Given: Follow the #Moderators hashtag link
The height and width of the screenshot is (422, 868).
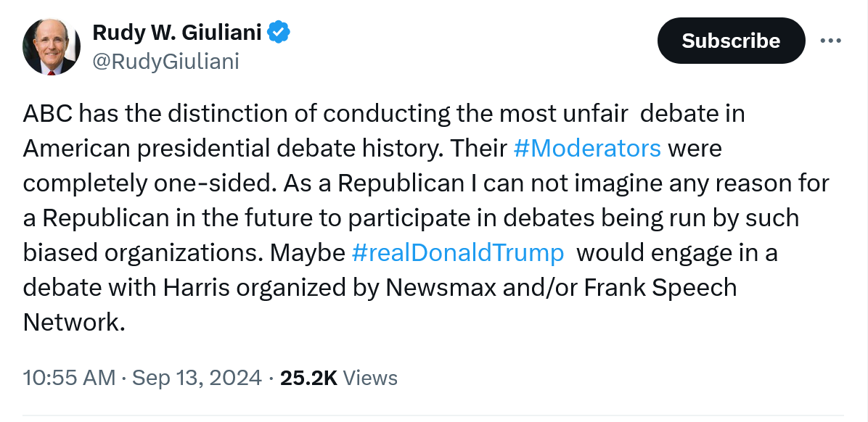Looking at the screenshot, I should (586, 149).
